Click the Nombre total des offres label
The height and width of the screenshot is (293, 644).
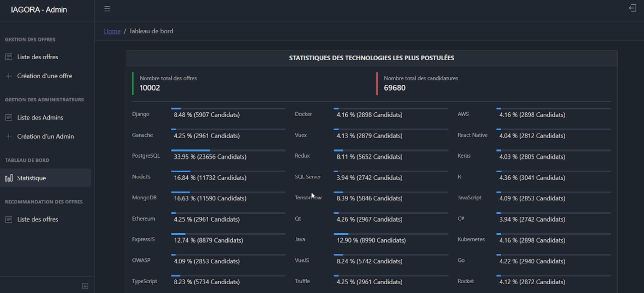[168, 78]
